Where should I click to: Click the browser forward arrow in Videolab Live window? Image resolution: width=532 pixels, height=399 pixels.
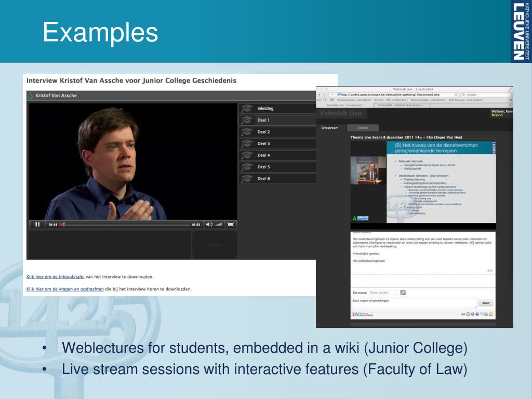(325, 95)
